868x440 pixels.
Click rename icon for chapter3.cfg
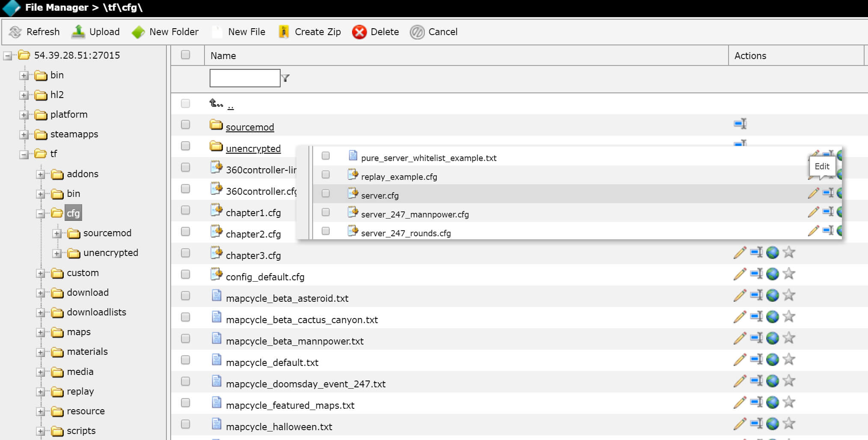[756, 252]
